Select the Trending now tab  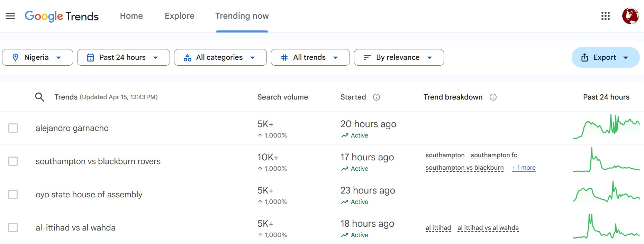242,16
